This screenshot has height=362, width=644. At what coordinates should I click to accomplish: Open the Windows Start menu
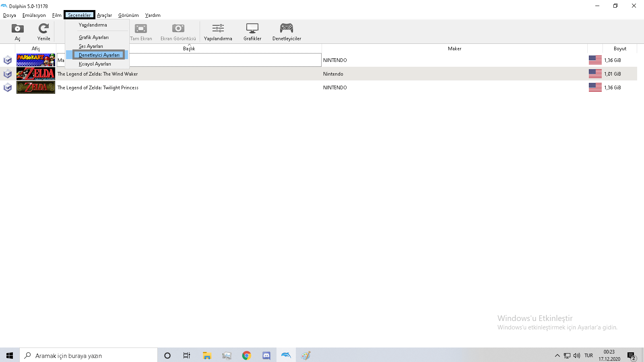(10, 355)
